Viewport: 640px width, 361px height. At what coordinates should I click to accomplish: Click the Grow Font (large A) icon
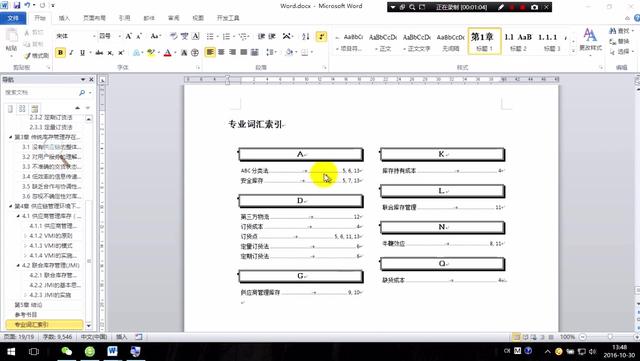pos(129,36)
